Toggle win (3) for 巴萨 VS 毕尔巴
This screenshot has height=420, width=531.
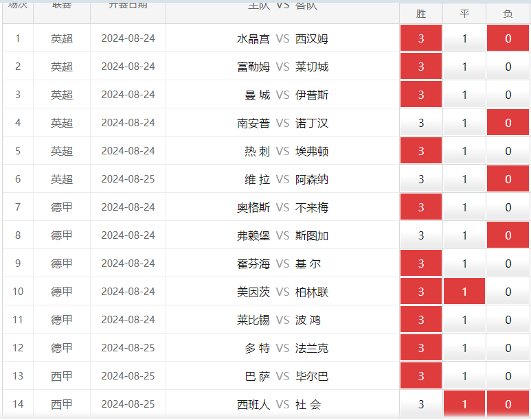click(421, 375)
